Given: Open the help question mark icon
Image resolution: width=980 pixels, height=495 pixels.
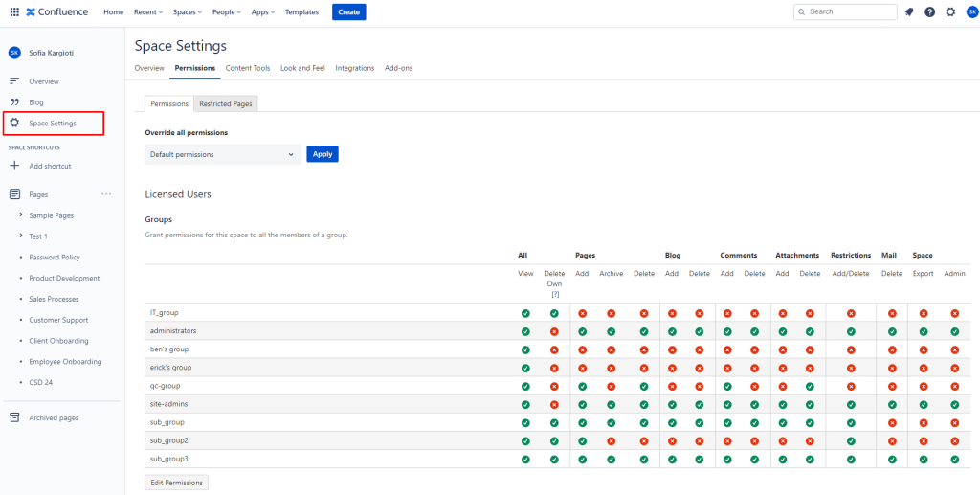Looking at the screenshot, I should tap(929, 11).
